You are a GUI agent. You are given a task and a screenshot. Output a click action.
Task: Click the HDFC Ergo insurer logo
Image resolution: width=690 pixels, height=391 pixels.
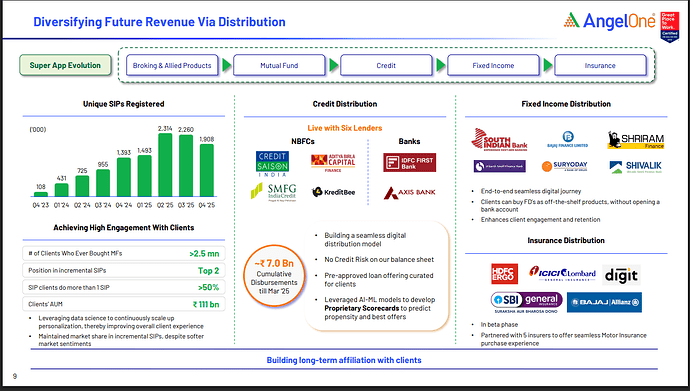(504, 274)
